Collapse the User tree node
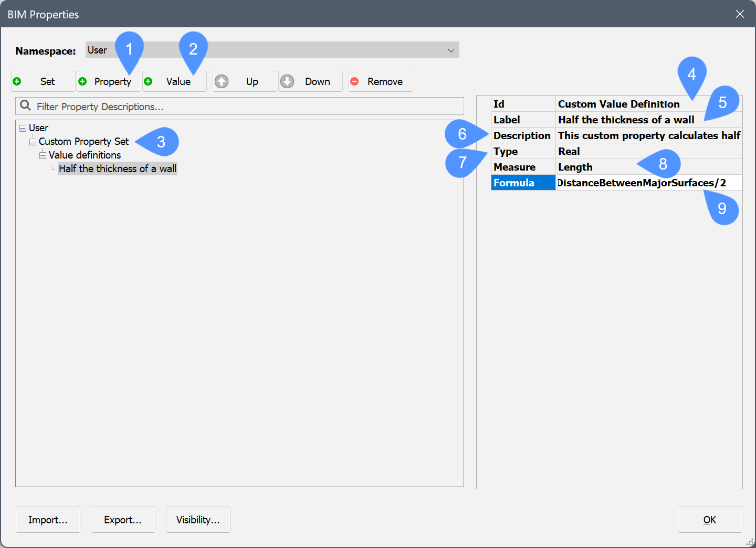 pos(23,128)
